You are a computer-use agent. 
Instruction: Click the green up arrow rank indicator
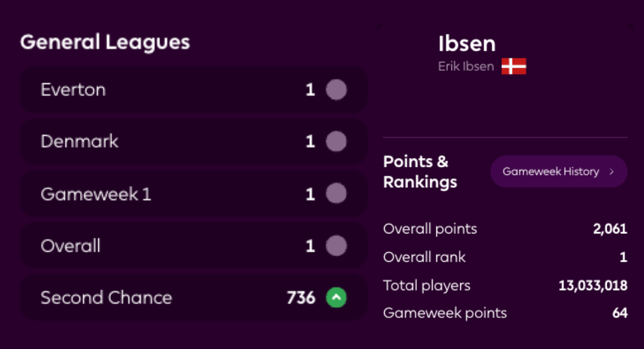click(336, 298)
